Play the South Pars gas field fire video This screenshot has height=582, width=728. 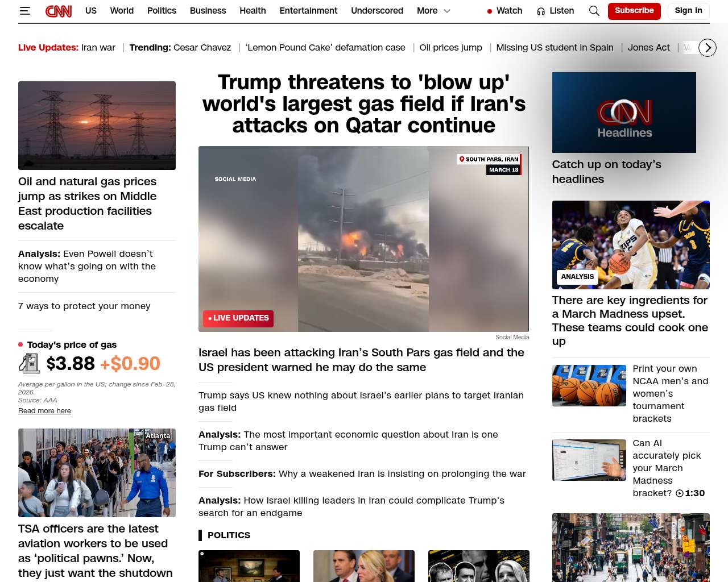pyautogui.click(x=363, y=239)
